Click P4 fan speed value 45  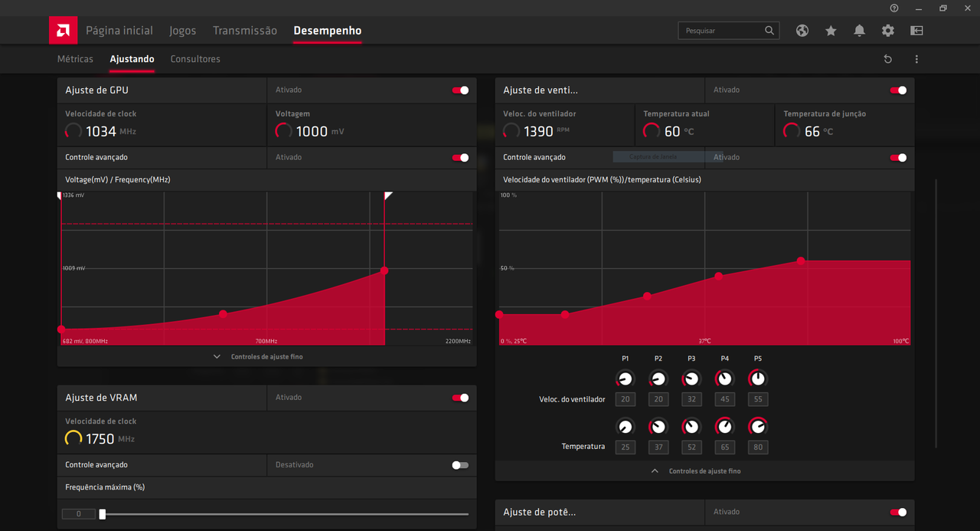pyautogui.click(x=724, y=399)
